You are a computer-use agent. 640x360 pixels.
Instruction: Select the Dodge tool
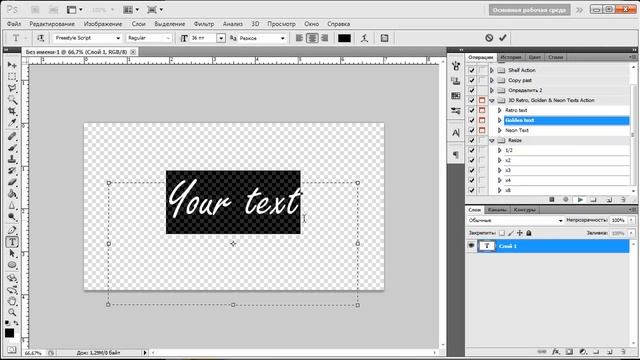click(12, 217)
